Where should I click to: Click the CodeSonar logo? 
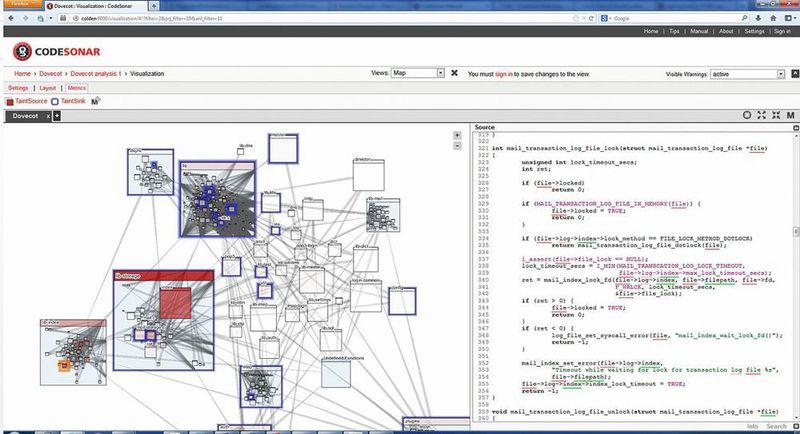pos(57,52)
